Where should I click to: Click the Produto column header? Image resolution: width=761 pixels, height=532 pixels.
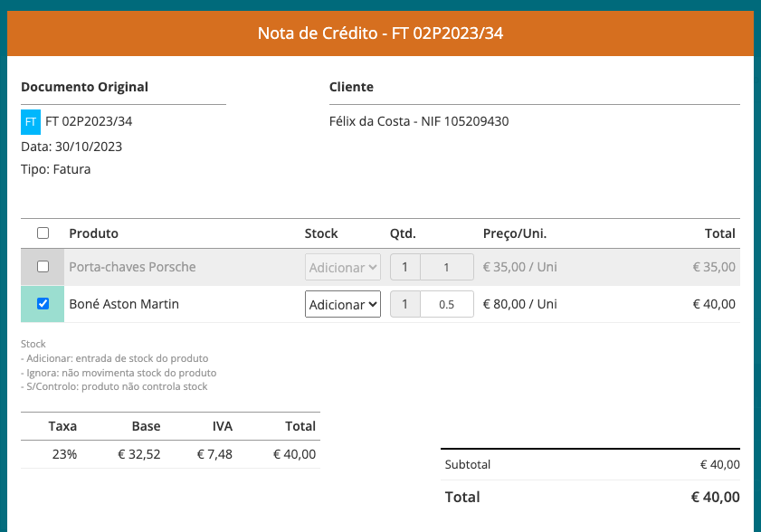tap(93, 233)
